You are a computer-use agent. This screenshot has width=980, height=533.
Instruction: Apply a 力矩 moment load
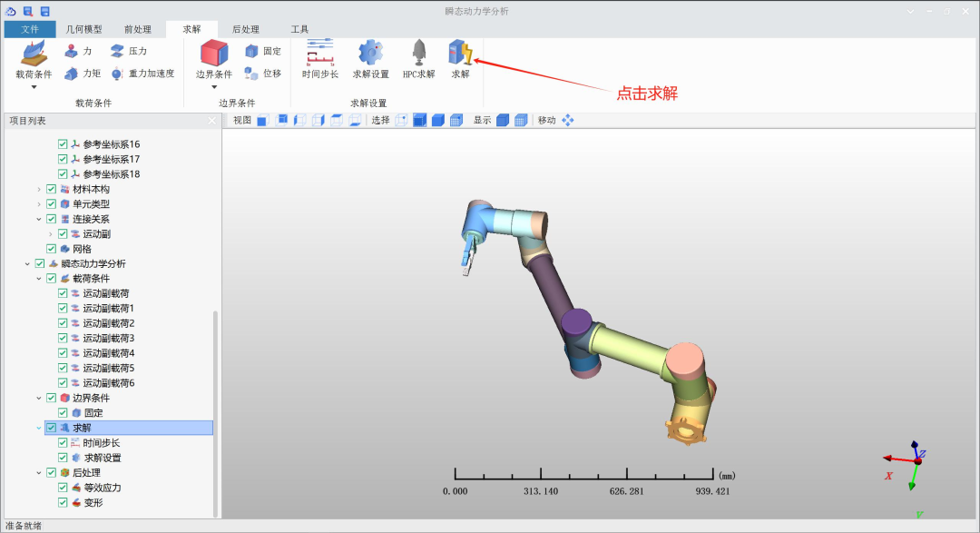tap(83, 74)
